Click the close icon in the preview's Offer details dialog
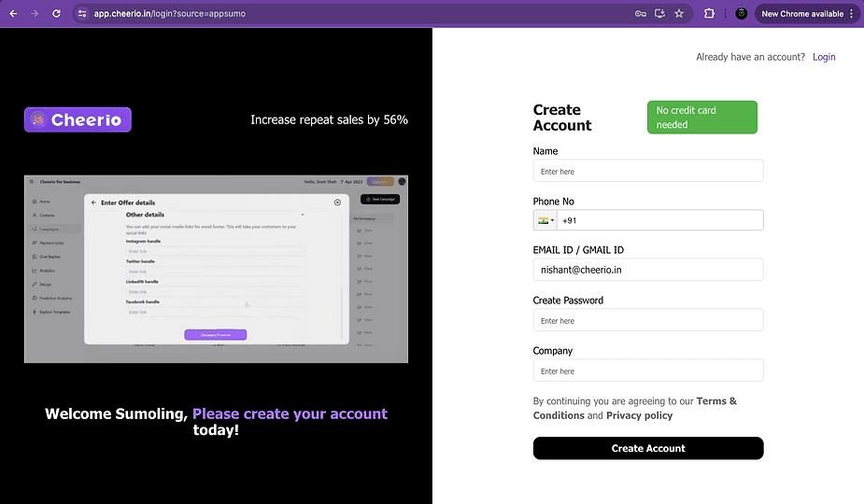The image size is (864, 504). pos(337,203)
